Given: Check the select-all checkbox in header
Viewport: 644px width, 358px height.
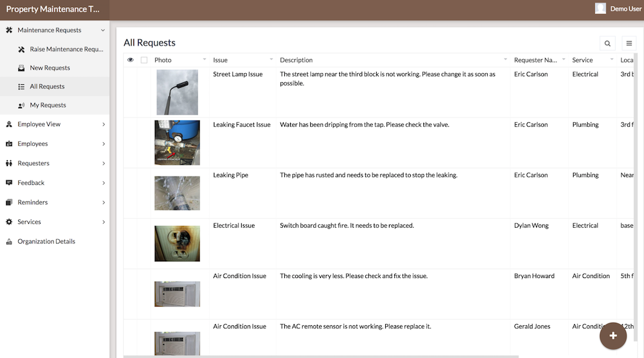Looking at the screenshot, I should pos(144,60).
